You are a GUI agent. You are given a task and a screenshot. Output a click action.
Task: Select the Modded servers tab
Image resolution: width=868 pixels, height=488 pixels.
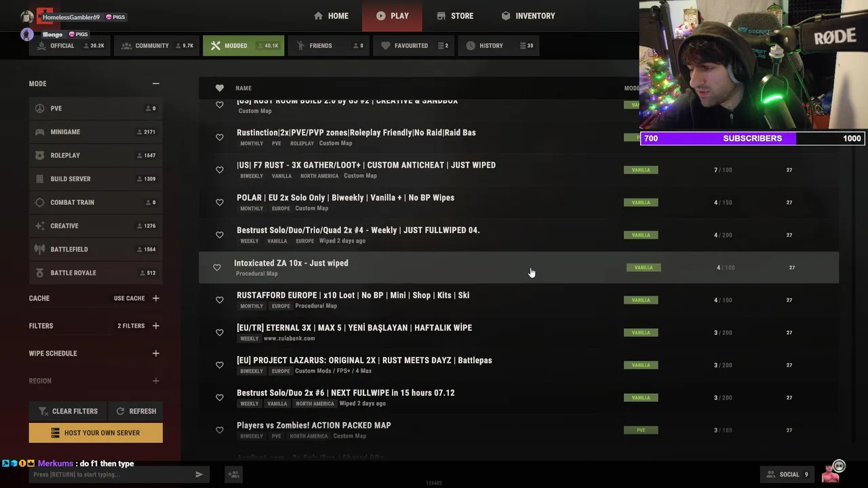[x=243, y=45]
